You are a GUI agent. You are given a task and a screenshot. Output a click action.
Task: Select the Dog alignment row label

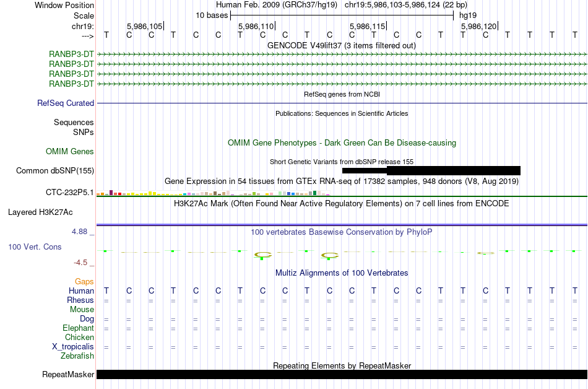tap(87, 319)
